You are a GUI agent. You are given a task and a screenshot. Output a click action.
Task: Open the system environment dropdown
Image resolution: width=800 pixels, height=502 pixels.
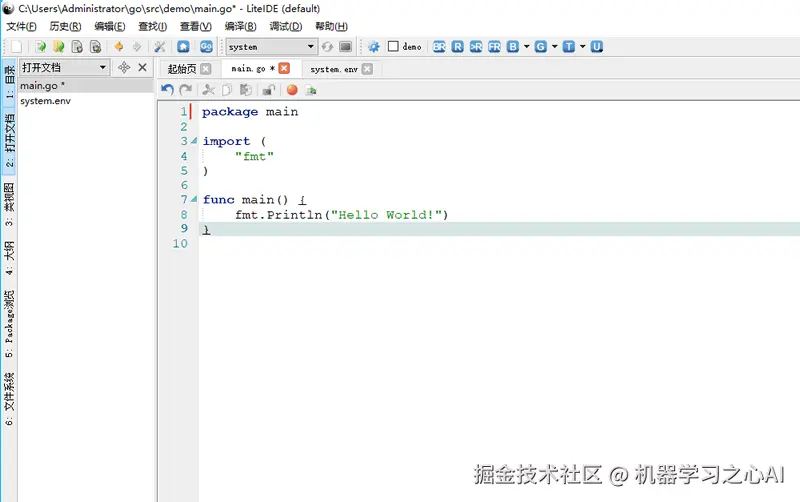[x=271, y=47]
